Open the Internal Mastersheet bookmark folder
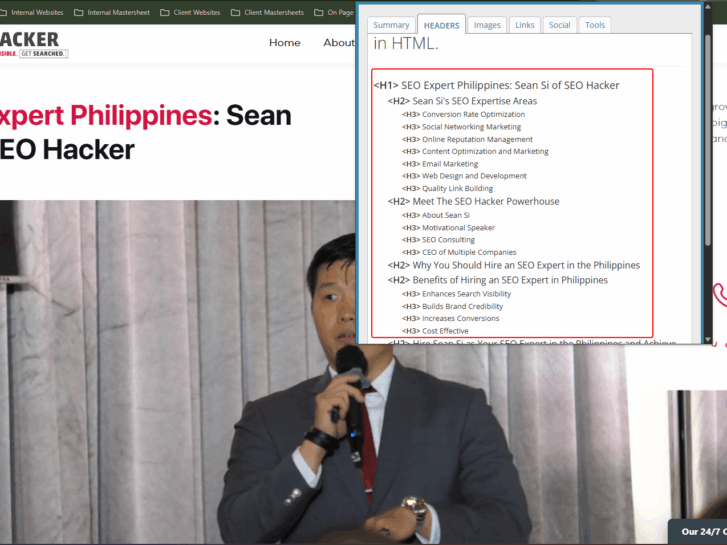This screenshot has width=727, height=545. click(x=112, y=13)
